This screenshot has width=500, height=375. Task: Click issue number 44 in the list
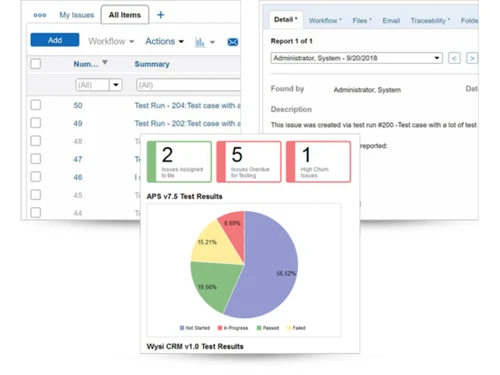[x=78, y=213]
